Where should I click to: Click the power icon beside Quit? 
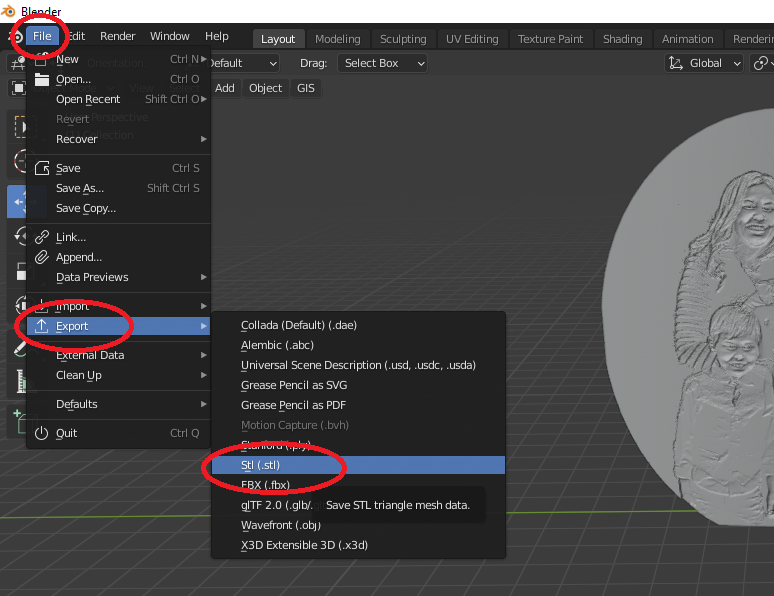point(42,433)
